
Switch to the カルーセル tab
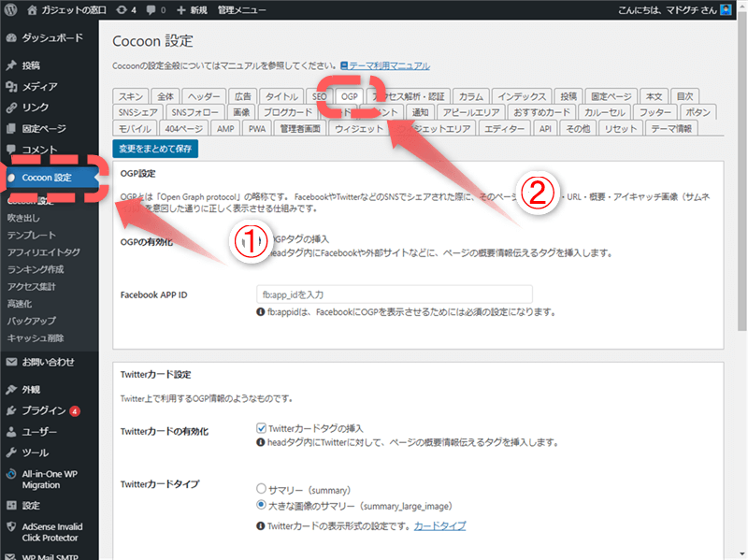click(604, 112)
